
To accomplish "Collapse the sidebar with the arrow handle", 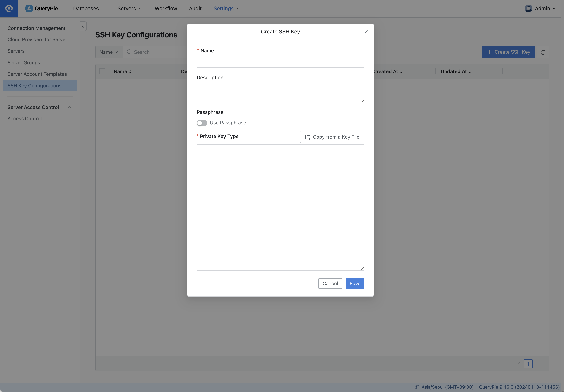I will [83, 26].
